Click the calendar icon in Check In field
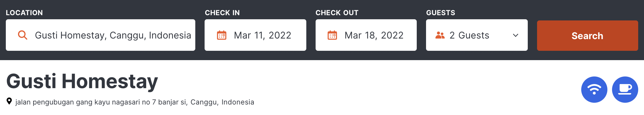The width and height of the screenshot is (644, 115). [x=222, y=35]
